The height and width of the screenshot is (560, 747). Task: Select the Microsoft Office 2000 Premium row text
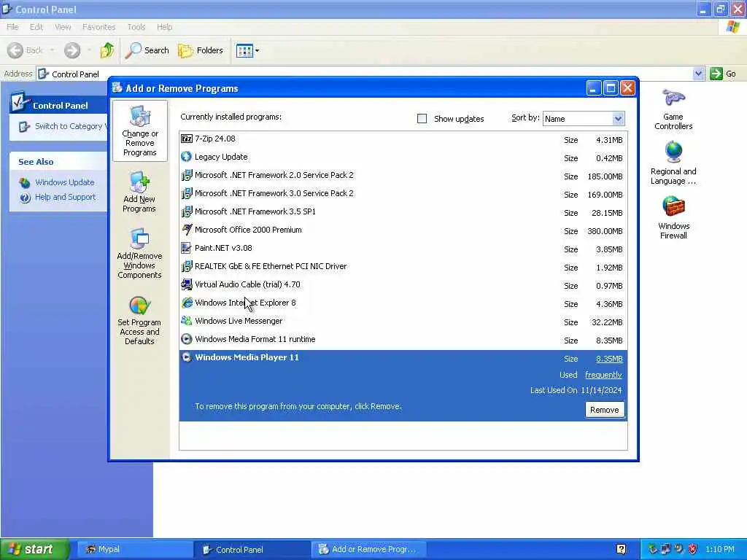(x=248, y=230)
